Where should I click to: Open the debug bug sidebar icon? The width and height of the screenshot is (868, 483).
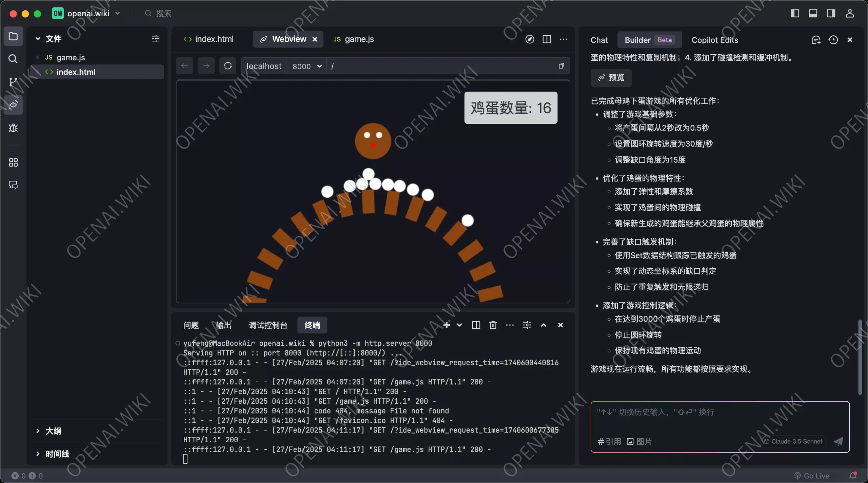click(x=13, y=128)
